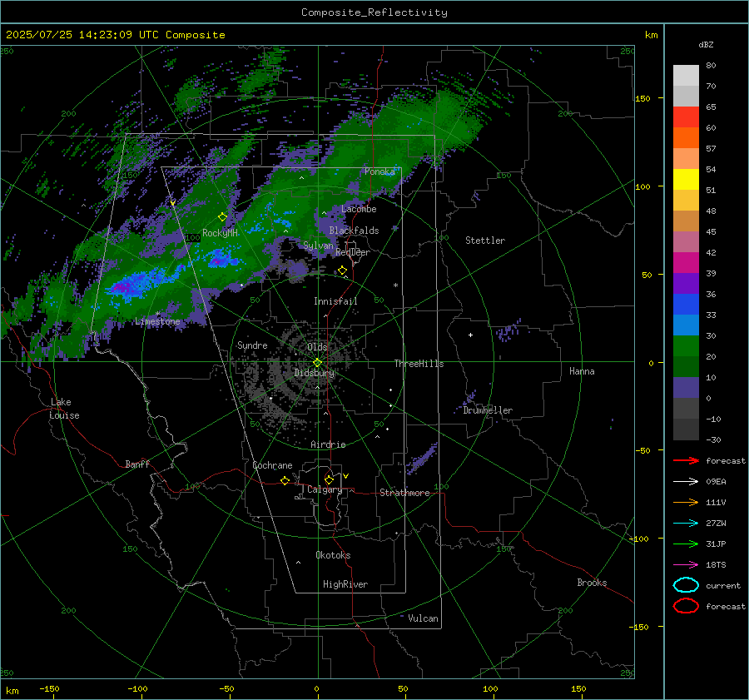
Task: Select the white 09EA arrow icon
Action: click(686, 481)
